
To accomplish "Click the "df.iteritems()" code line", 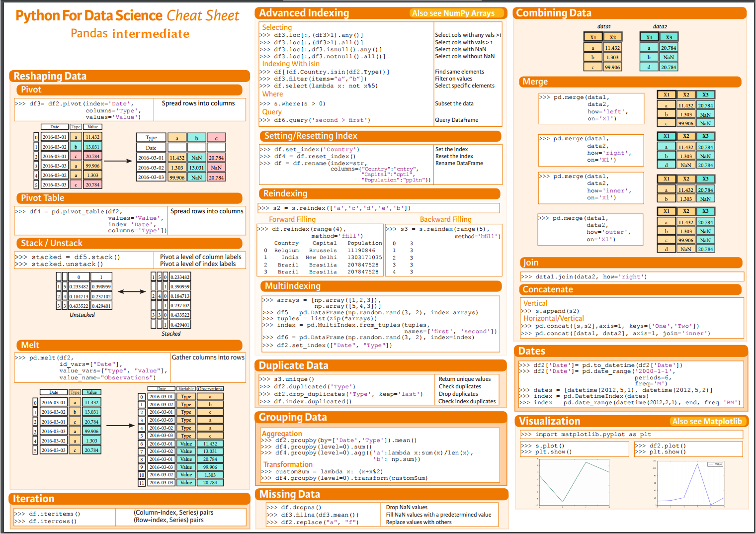I will (x=47, y=514).
